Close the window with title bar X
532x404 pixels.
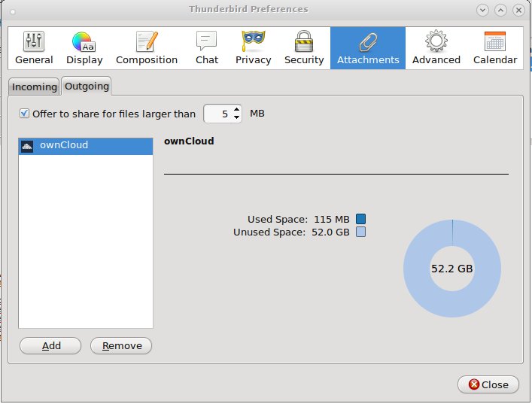[518, 11]
